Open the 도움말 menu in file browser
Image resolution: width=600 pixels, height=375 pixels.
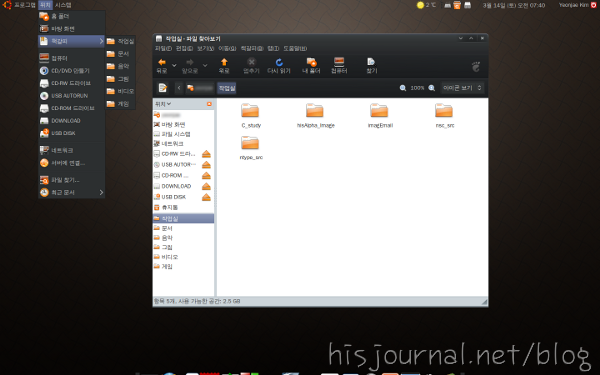point(295,49)
